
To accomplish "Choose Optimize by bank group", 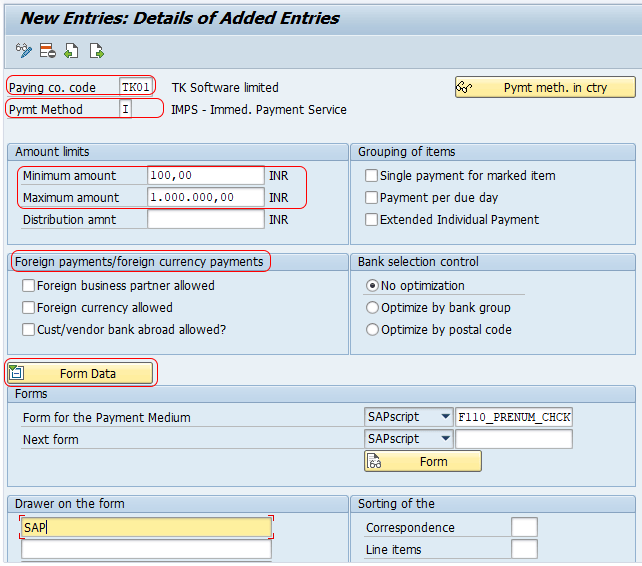I will [372, 308].
